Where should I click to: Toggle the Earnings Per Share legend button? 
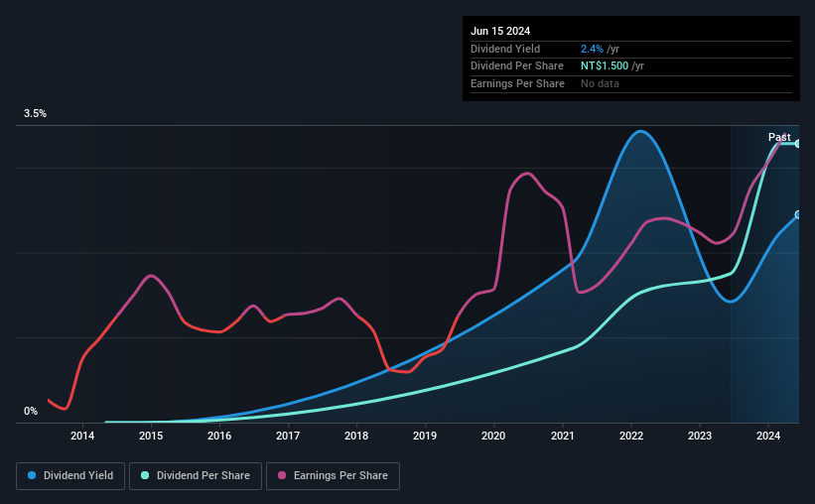(x=333, y=476)
